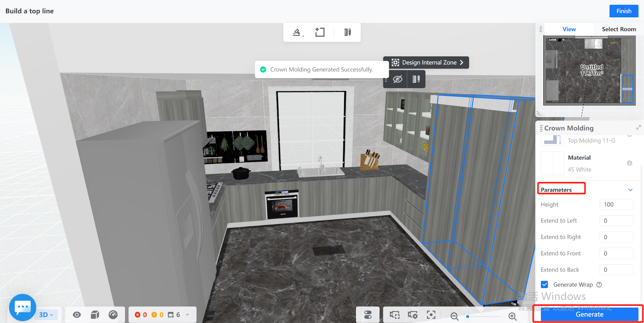
Task: Click the Design Internal Zone frame icon
Action: point(395,62)
